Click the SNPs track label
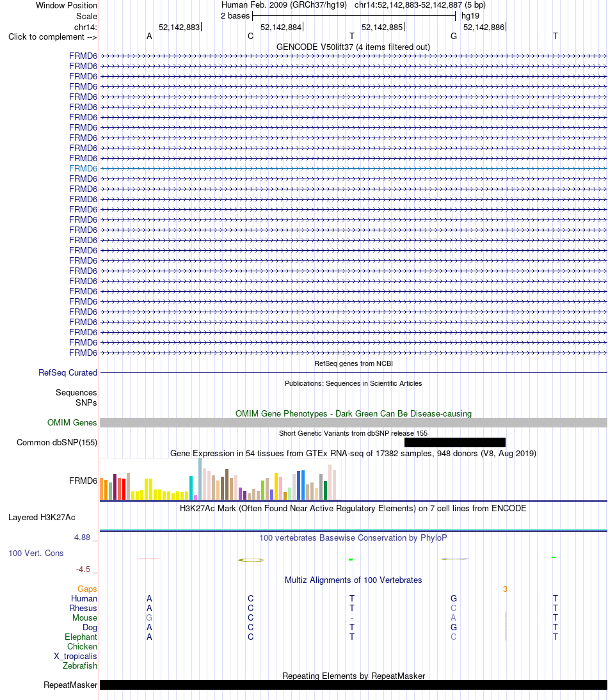 [x=86, y=402]
